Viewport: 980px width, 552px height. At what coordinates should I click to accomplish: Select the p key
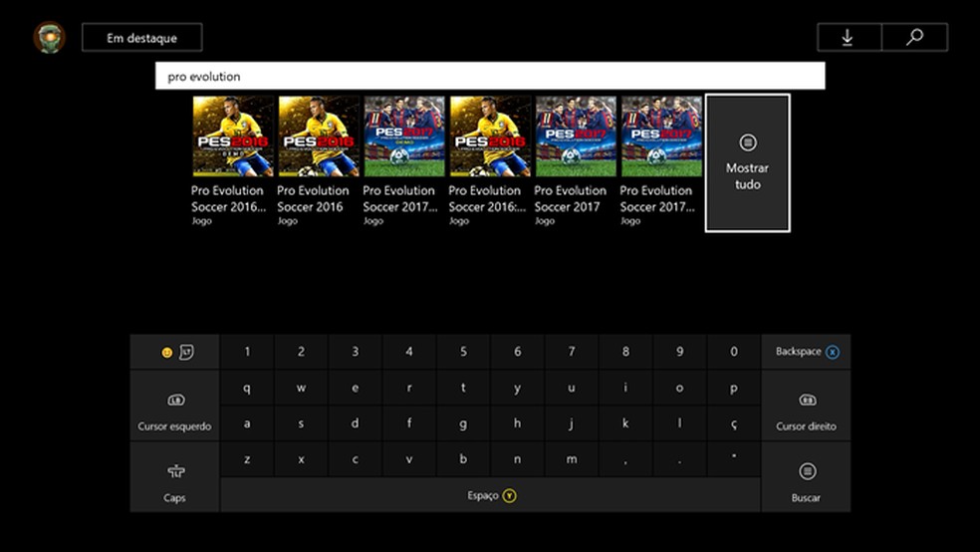[734, 389]
